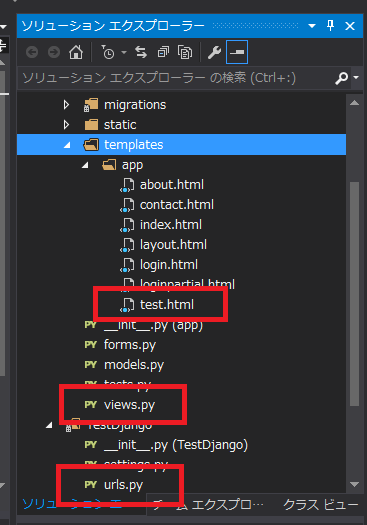Click the scroll up arrow of tree scrollbar
The image size is (367, 525).
pos(355,103)
